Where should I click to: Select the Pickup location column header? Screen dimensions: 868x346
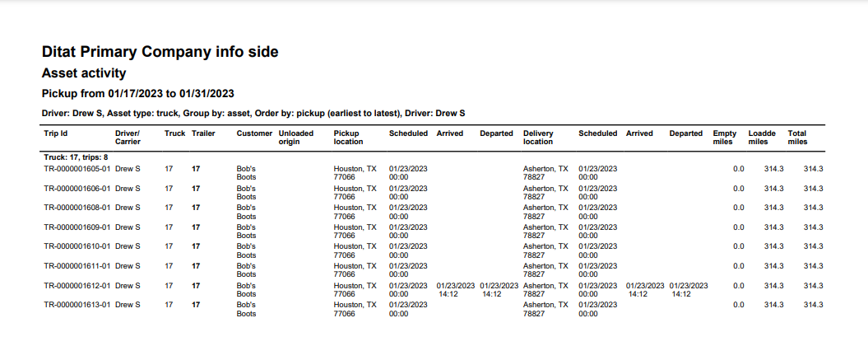[350, 138]
